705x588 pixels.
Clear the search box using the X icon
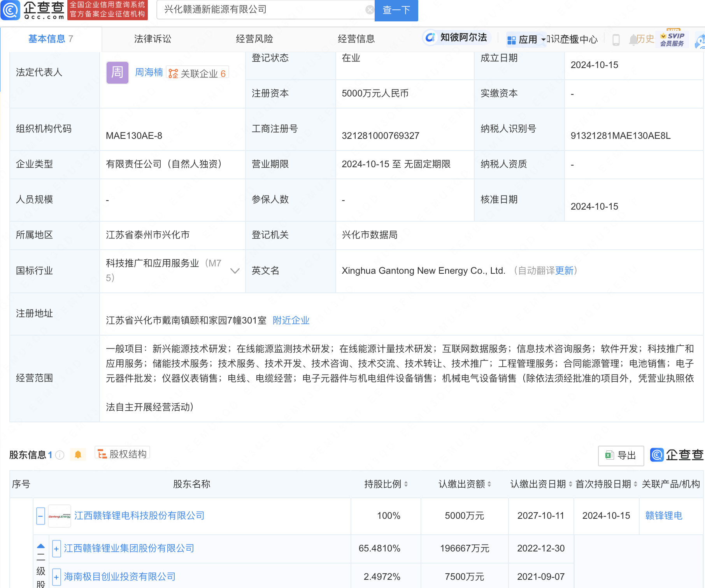(369, 10)
